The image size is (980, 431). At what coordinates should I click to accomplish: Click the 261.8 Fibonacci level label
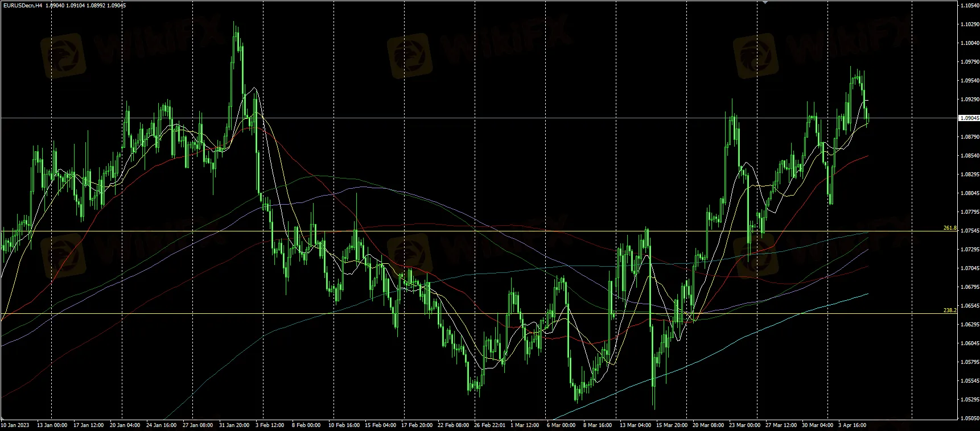(x=950, y=228)
